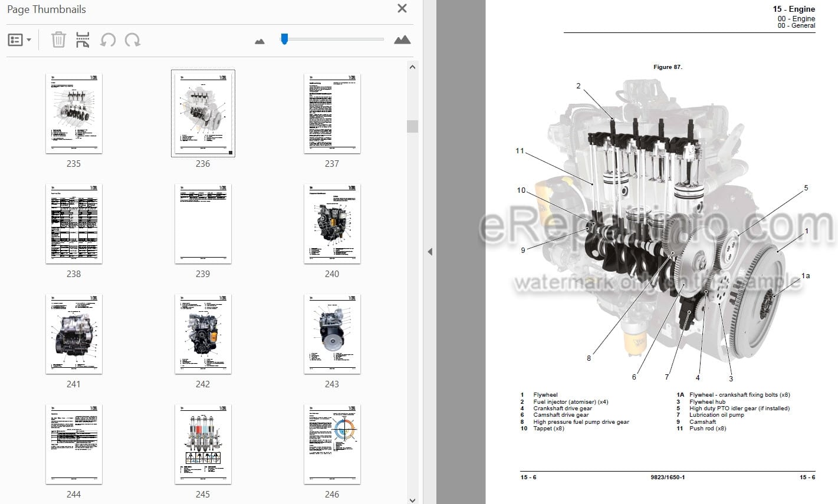Click page label '242' under thumbnail
This screenshot has width=838, height=504.
(203, 384)
